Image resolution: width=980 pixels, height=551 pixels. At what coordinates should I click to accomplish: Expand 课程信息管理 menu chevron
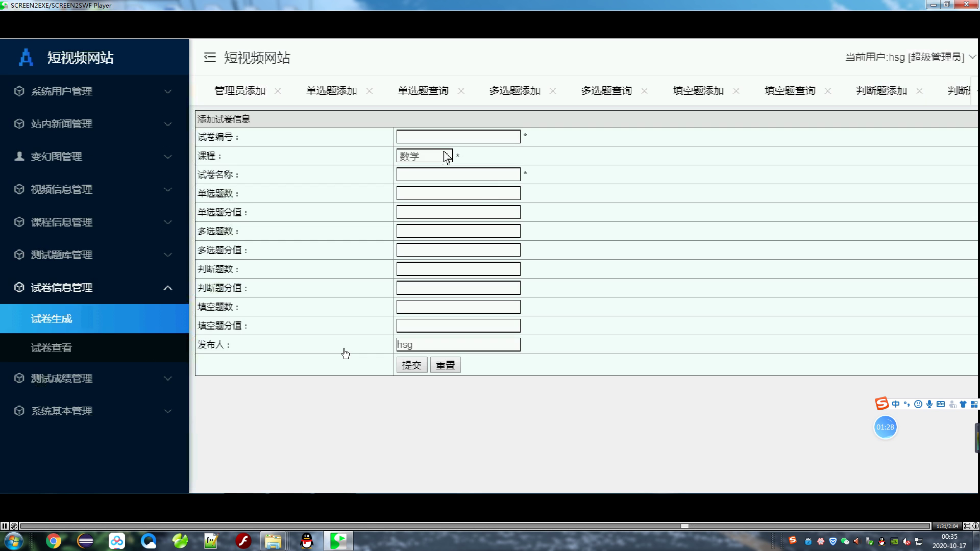coord(167,222)
